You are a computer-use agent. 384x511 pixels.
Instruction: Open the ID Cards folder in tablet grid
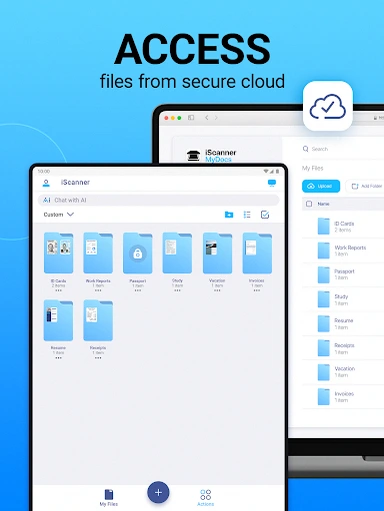(58, 253)
